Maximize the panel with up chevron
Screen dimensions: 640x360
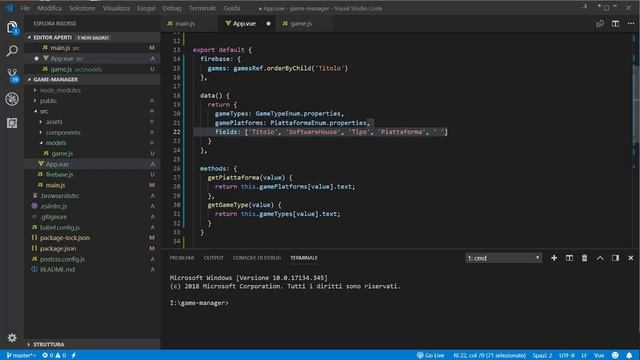coord(600,258)
